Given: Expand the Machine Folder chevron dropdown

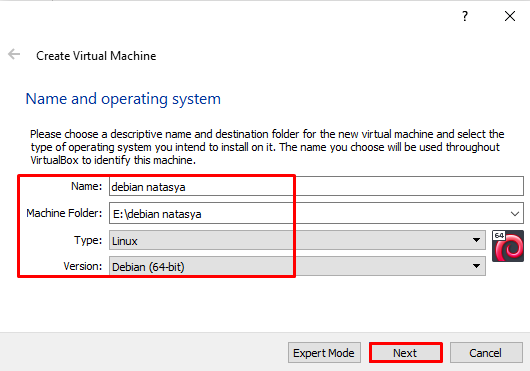Looking at the screenshot, I should point(515,214).
